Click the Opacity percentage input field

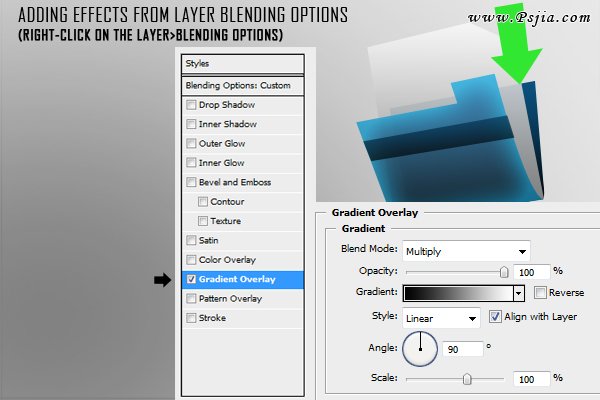pyautogui.click(x=530, y=272)
